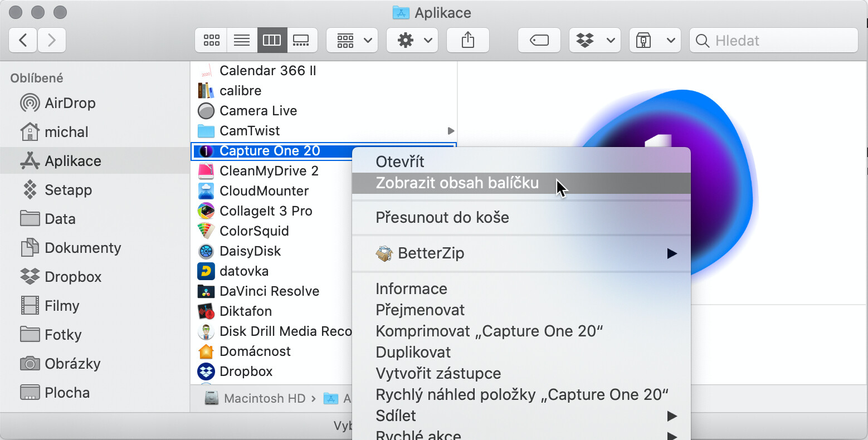Click the Hledat search field
Image resolution: width=868 pixels, height=440 pixels.
[774, 40]
